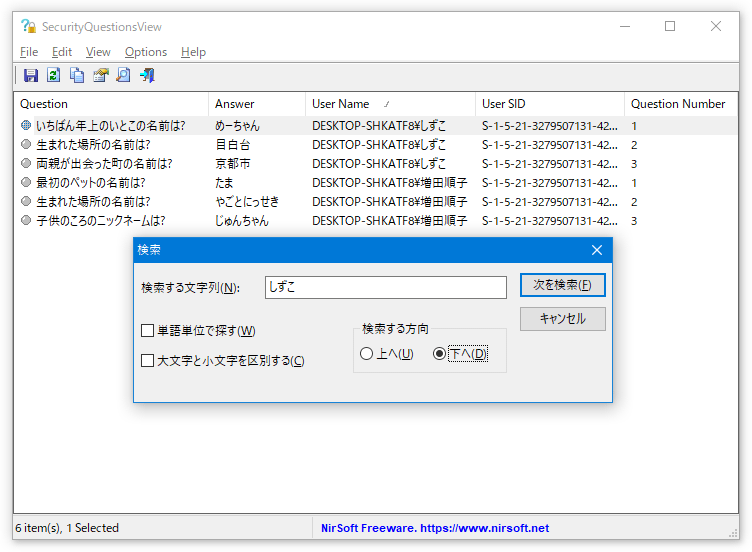
Task: Open the Help menu
Action: pos(193,52)
